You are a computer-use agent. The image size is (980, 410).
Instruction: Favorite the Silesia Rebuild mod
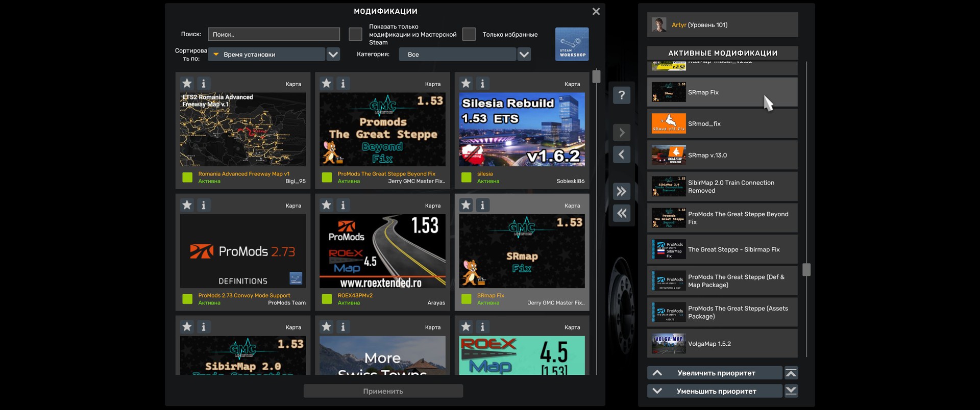pos(466,83)
